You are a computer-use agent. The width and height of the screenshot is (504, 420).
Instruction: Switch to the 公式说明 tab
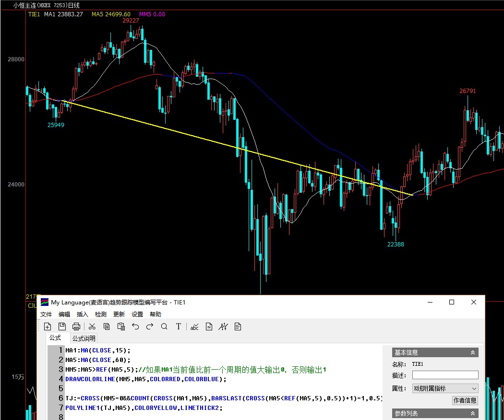point(84,338)
